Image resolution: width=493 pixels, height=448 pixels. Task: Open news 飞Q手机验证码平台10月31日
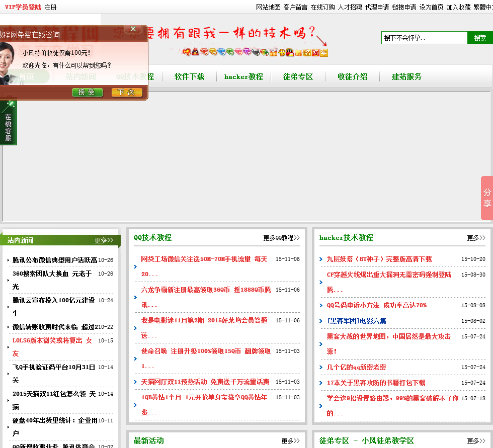[x=54, y=374]
